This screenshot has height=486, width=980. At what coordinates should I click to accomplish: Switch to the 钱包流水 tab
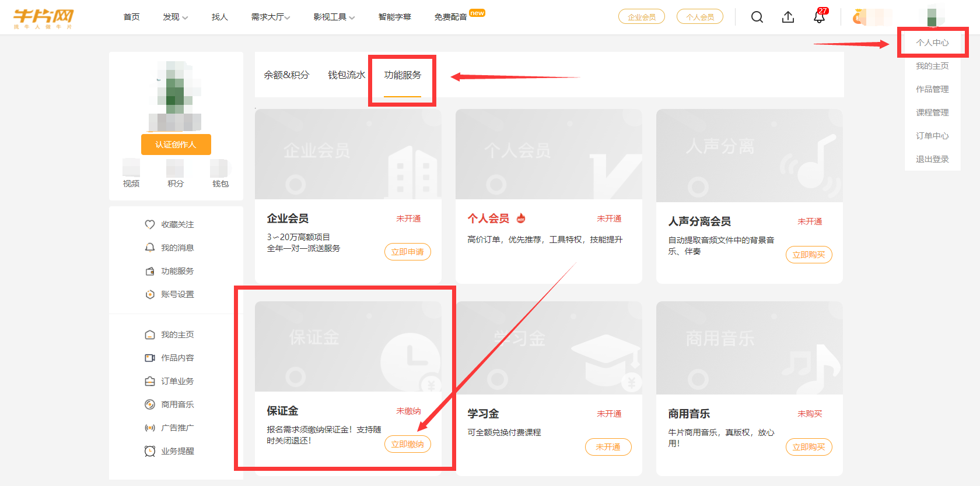(x=346, y=75)
